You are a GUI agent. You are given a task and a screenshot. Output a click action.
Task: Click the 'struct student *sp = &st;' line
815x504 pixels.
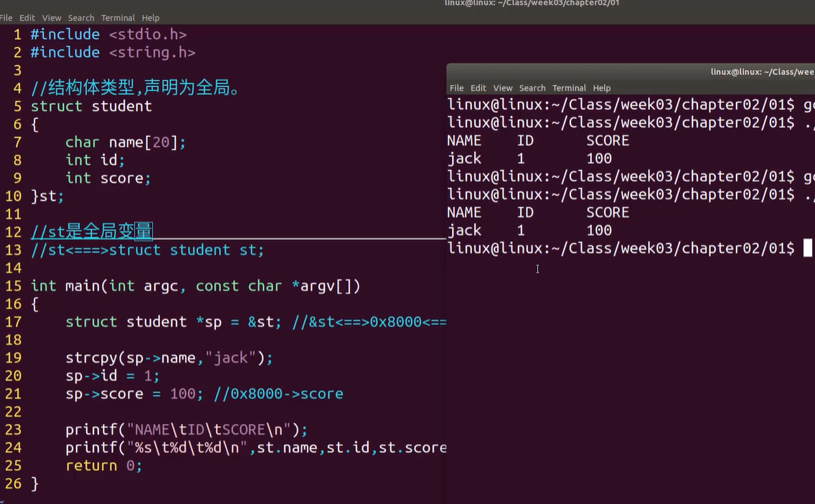coord(173,322)
